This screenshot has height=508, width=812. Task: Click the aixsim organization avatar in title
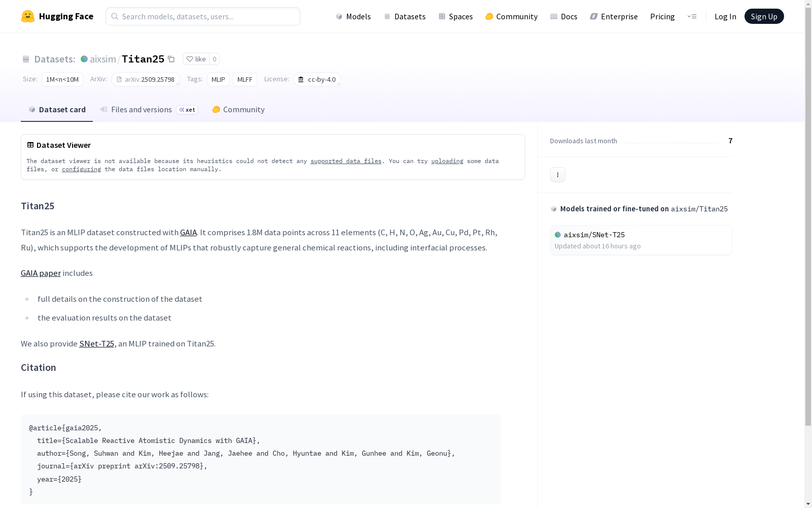[x=84, y=59]
